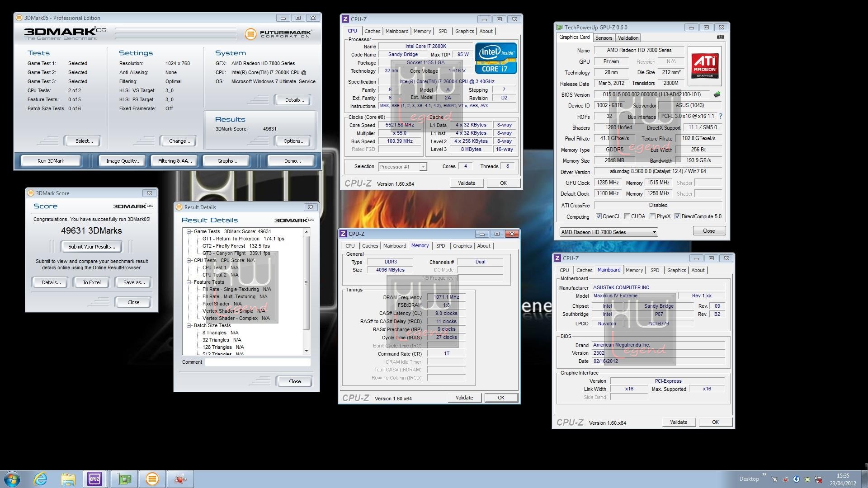Click the ATI Radeon logo in GPU-Z
This screenshot has width=868, height=488.
[x=705, y=66]
